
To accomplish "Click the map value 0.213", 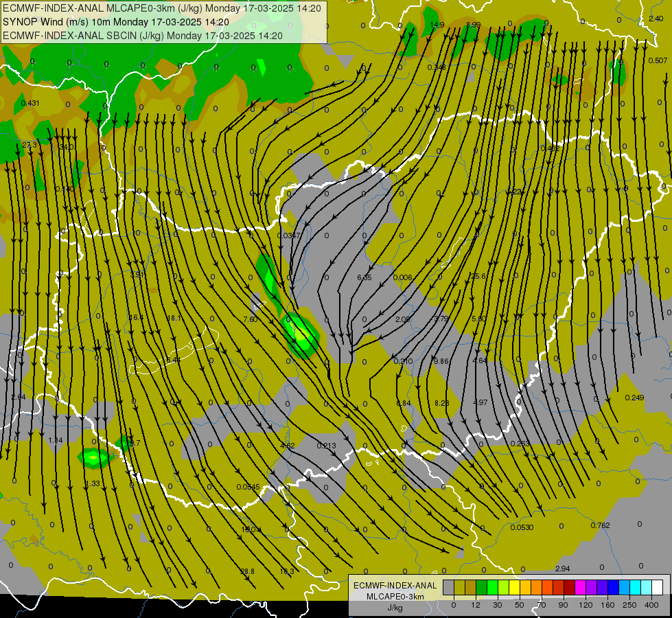I will click(326, 446).
